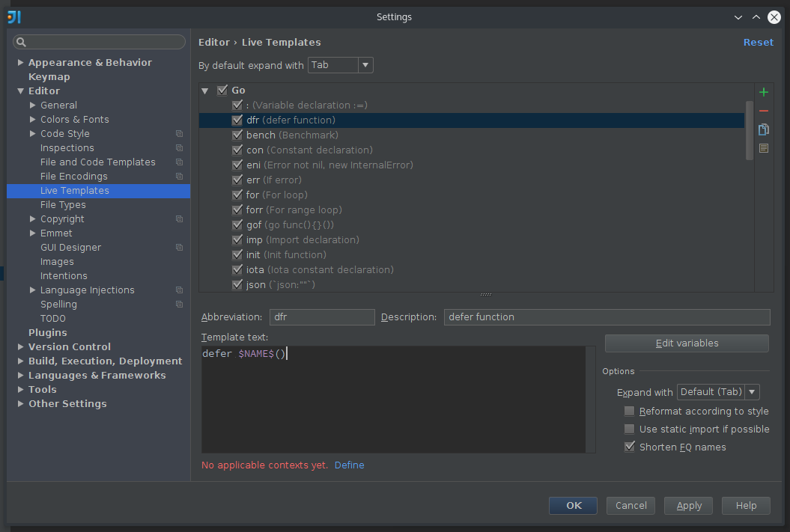The width and height of the screenshot is (790, 532).
Task: Uncheck Shorten FQ names option
Action: click(629, 447)
